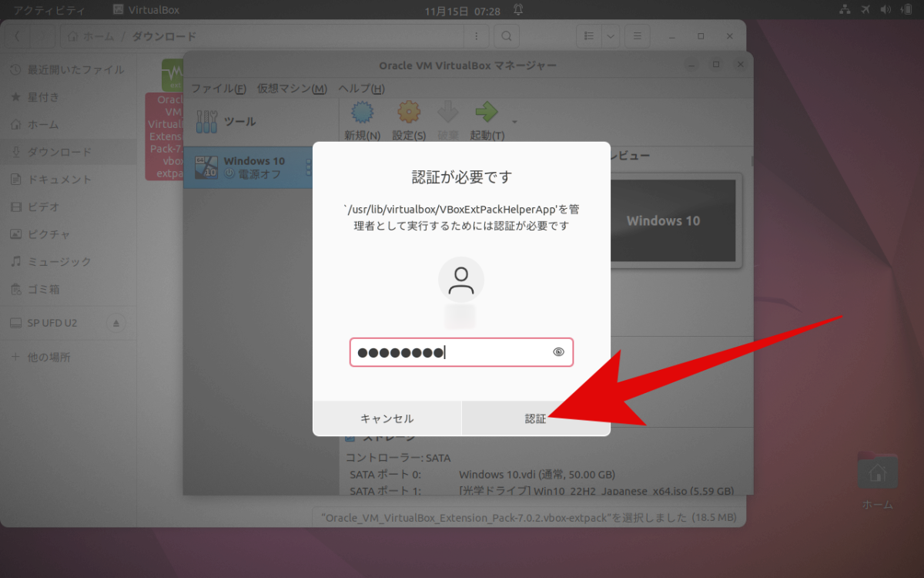Open search with the magnifier icon in Files
Image resolution: width=924 pixels, height=578 pixels.
pos(506,35)
